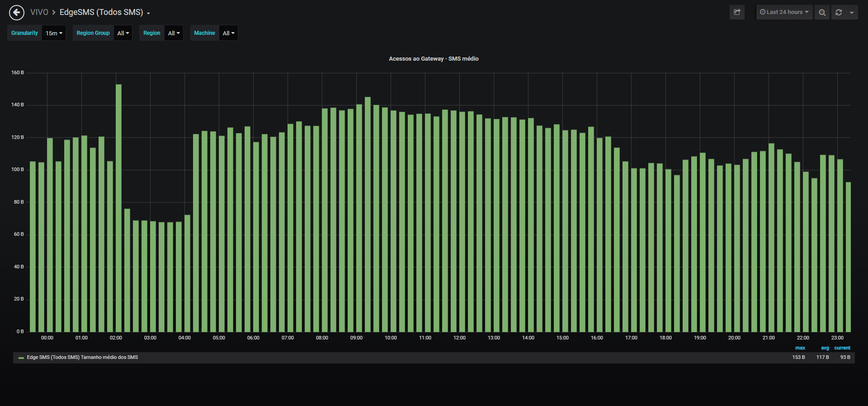Open the Region All dropdown

(x=174, y=33)
